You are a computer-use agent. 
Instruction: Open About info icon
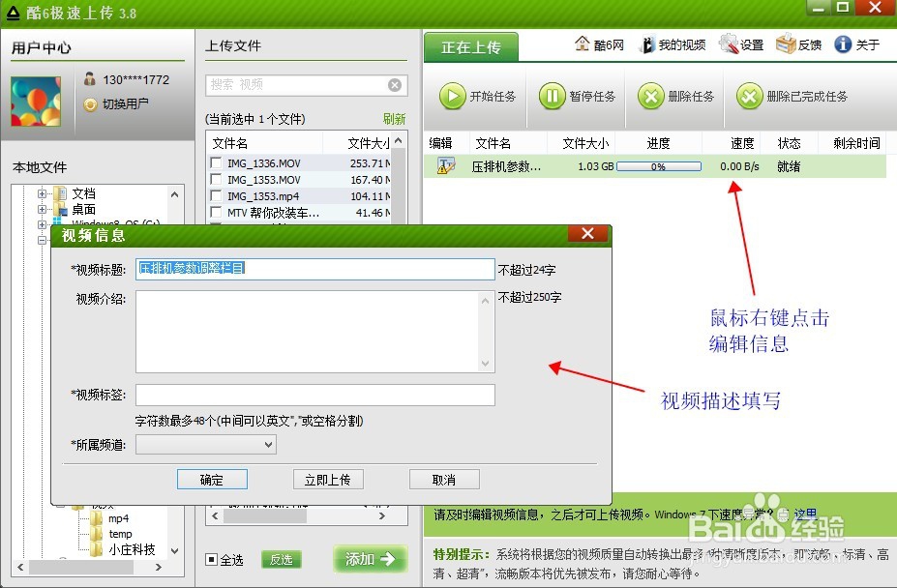843,44
